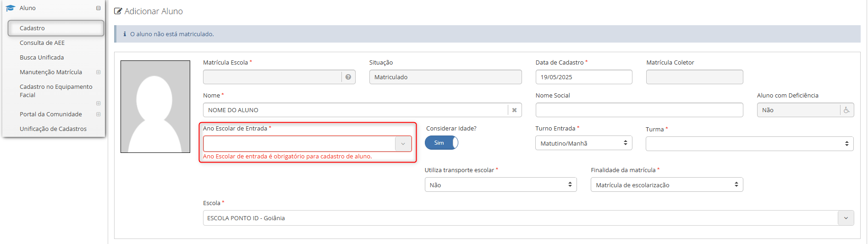Click the help icon in Matrícula Escola field

[x=348, y=77]
